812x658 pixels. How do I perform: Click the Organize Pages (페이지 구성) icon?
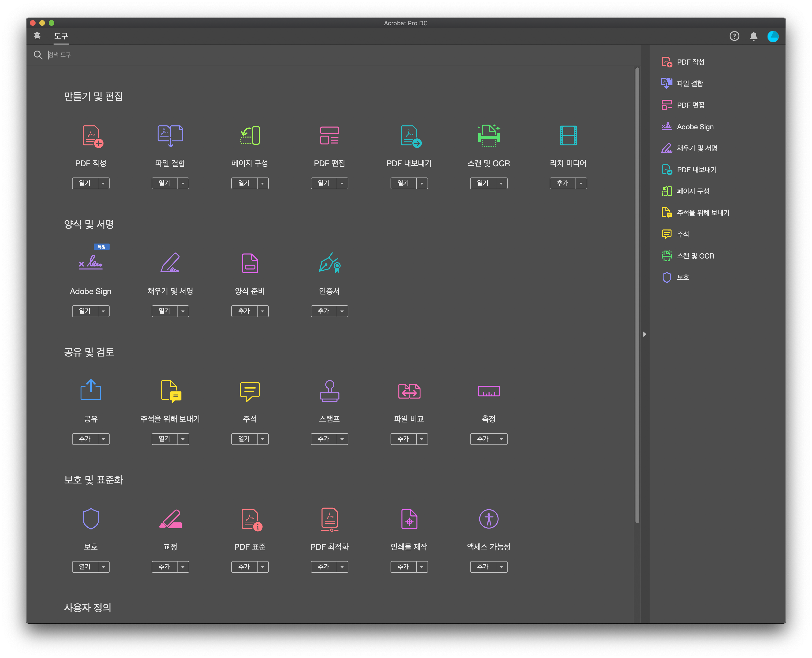[250, 136]
